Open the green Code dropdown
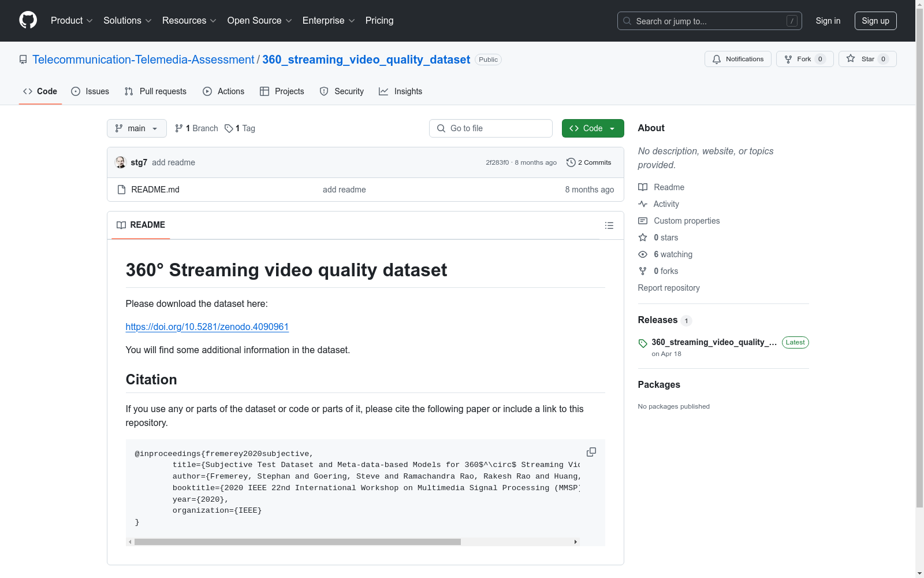Screen dimensions: 924x578 593,128
